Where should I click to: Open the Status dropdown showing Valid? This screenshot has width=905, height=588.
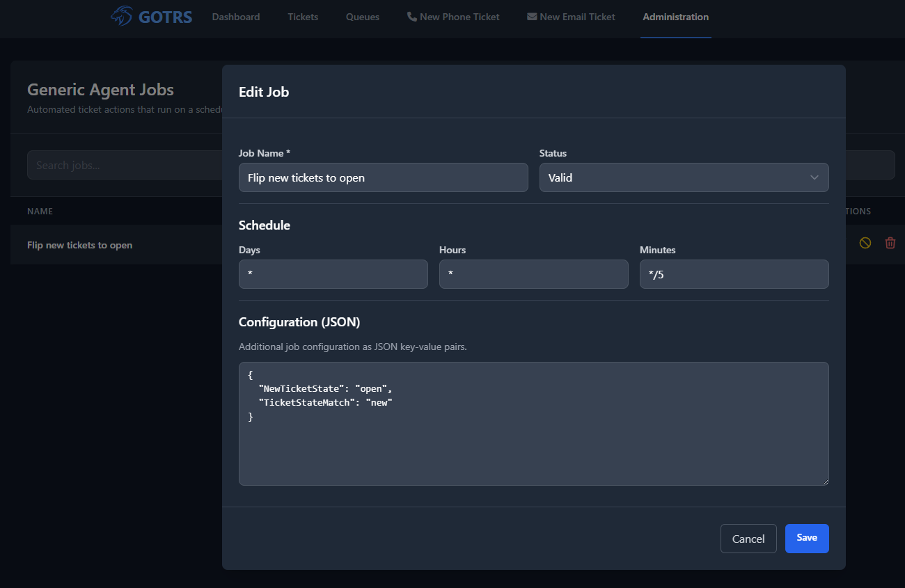(683, 177)
